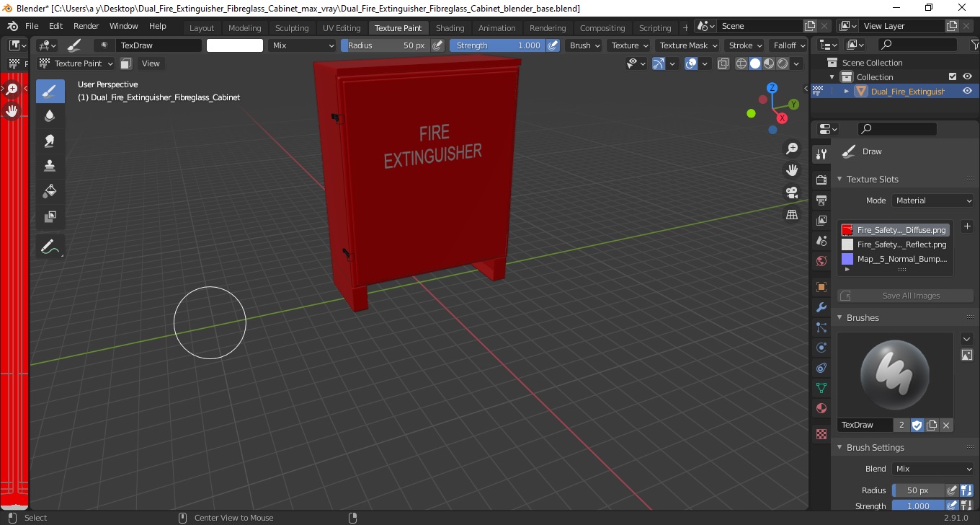The width and height of the screenshot is (980, 525).
Task: Switch to the UV Editing workspace tab
Action: click(x=342, y=28)
